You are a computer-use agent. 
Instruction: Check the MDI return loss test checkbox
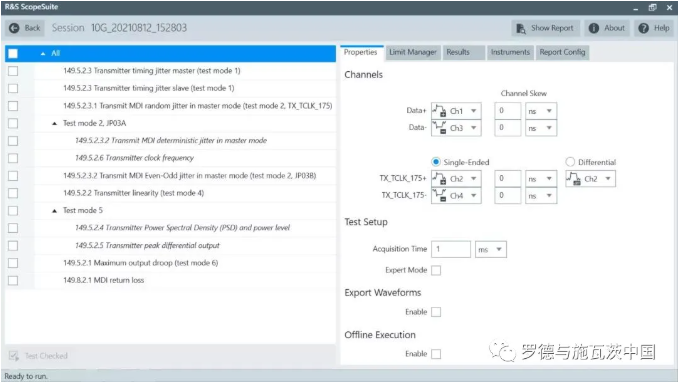[13, 281]
